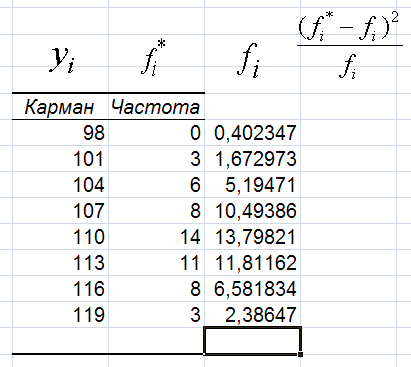Click the cell with value 0,402347
This screenshot has width=411, height=367.
tap(252, 133)
